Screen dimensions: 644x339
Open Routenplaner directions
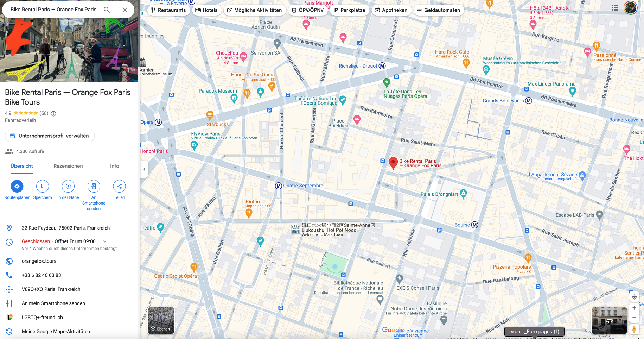pos(17,186)
